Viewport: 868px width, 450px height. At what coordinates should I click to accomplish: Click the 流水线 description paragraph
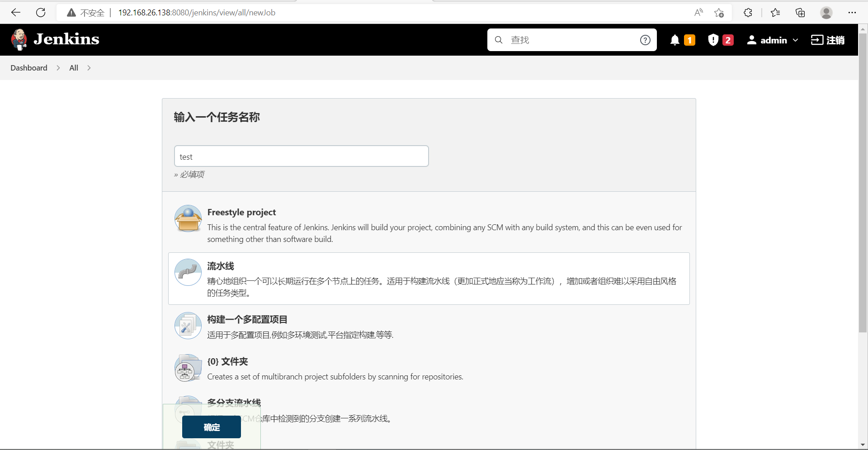(442, 287)
